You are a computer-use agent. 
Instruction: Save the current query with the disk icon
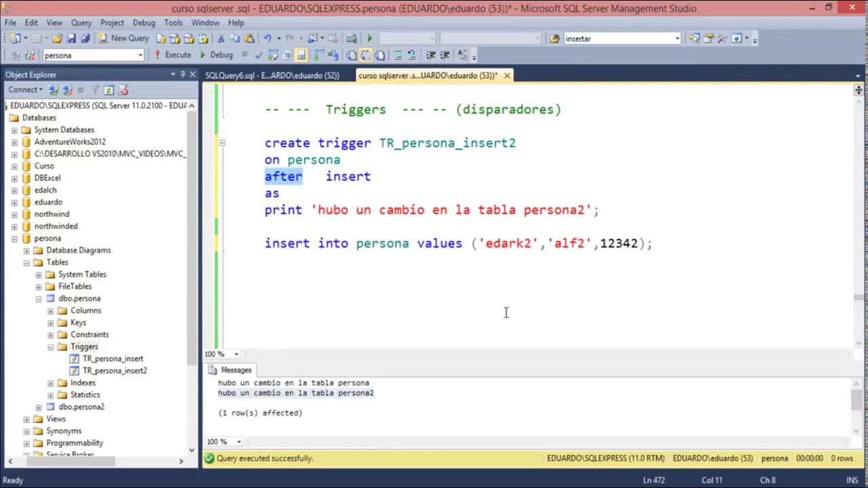point(71,38)
